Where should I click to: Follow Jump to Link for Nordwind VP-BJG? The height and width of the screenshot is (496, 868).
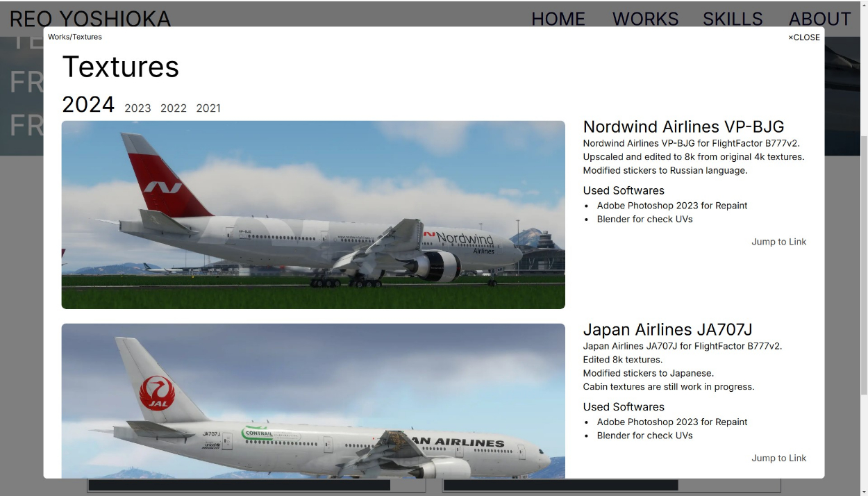(x=778, y=242)
